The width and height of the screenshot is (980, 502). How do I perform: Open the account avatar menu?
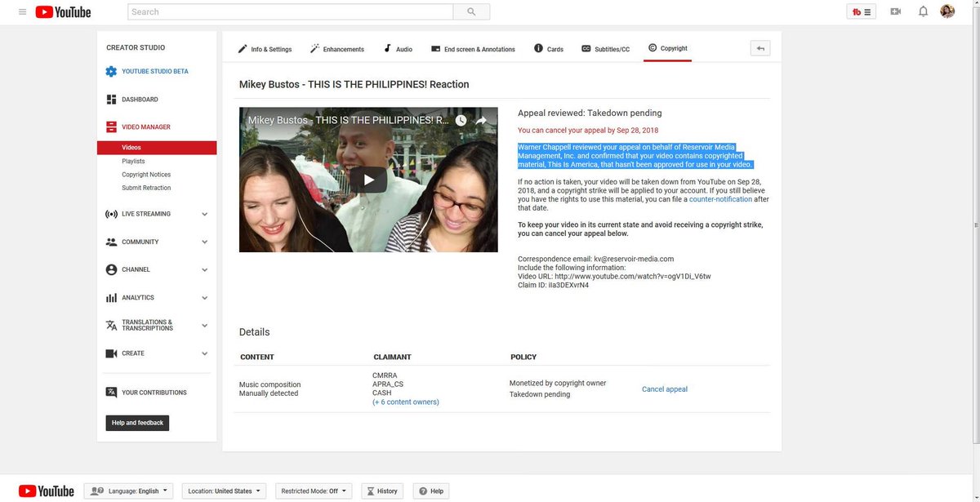(x=947, y=11)
